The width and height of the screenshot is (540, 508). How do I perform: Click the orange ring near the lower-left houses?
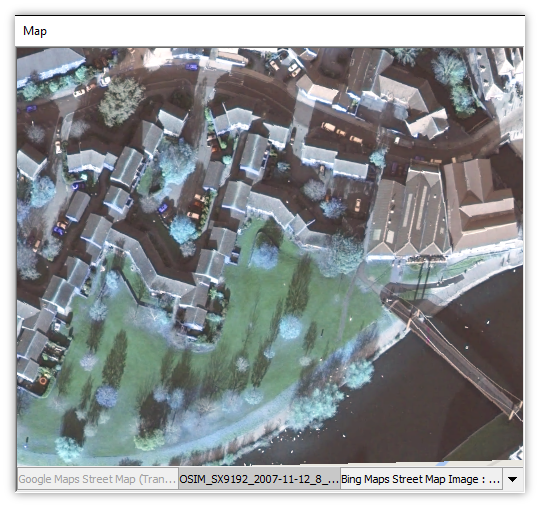tap(43, 381)
